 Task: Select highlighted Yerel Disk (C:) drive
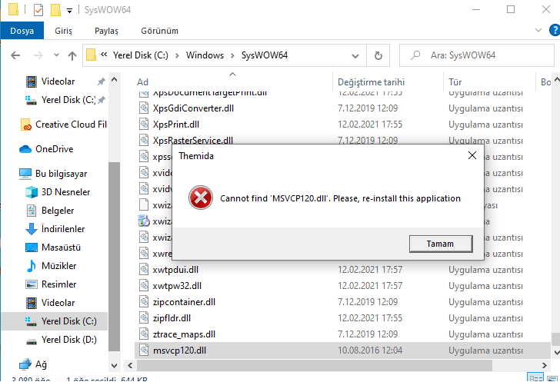point(55,321)
